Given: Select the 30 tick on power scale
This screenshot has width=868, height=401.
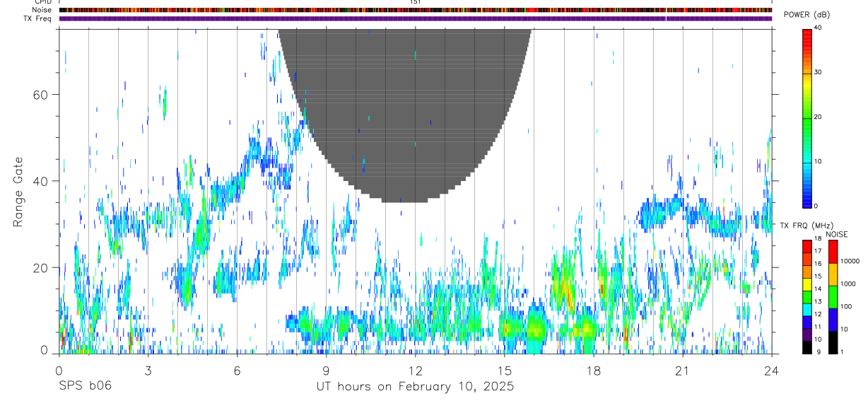Looking at the screenshot, I should [x=817, y=72].
